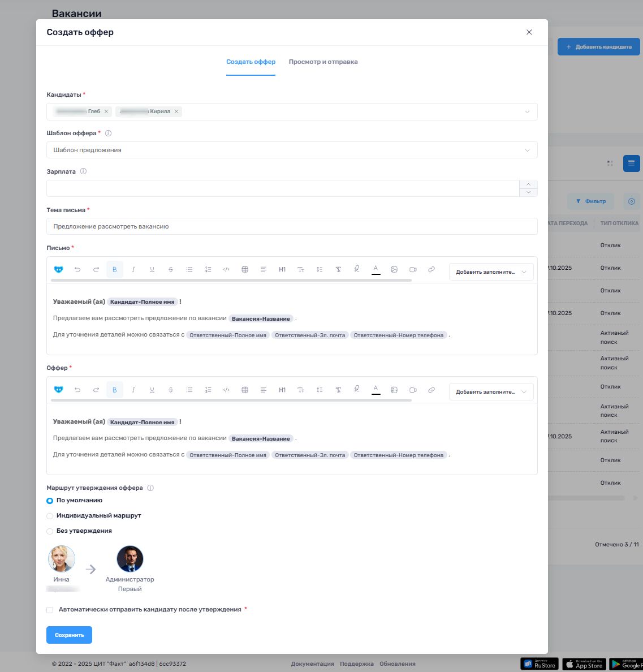This screenshot has width=643, height=672.
Task: Enable automatic sending to candidate after approval
Action: tap(50, 610)
